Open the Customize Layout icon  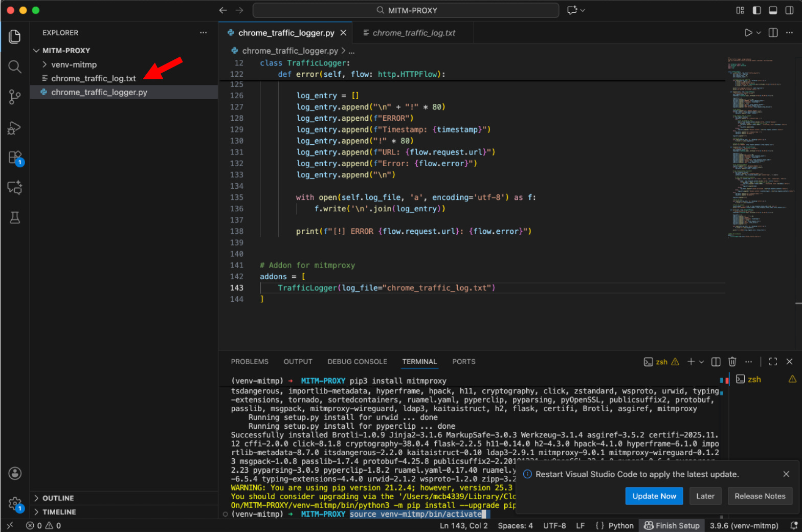tap(740, 10)
